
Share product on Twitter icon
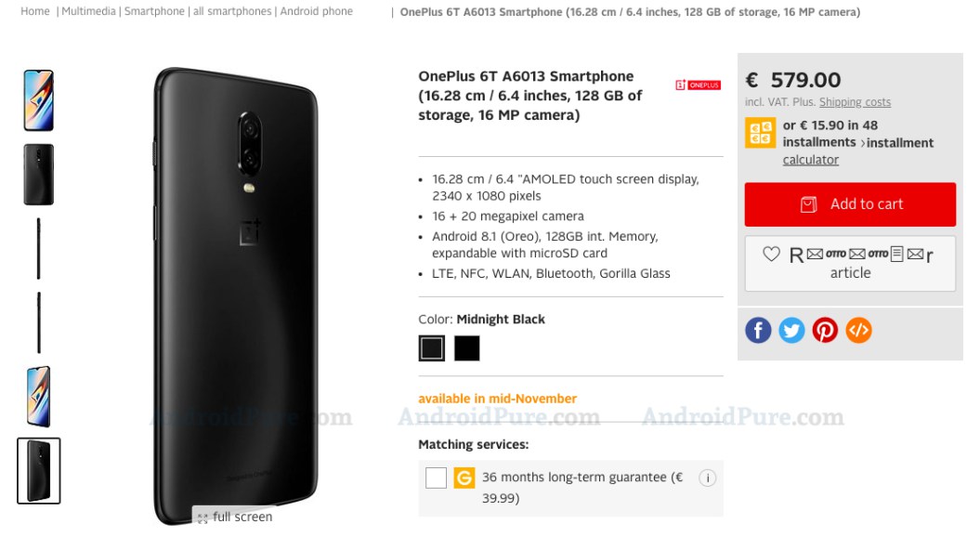[x=791, y=330]
